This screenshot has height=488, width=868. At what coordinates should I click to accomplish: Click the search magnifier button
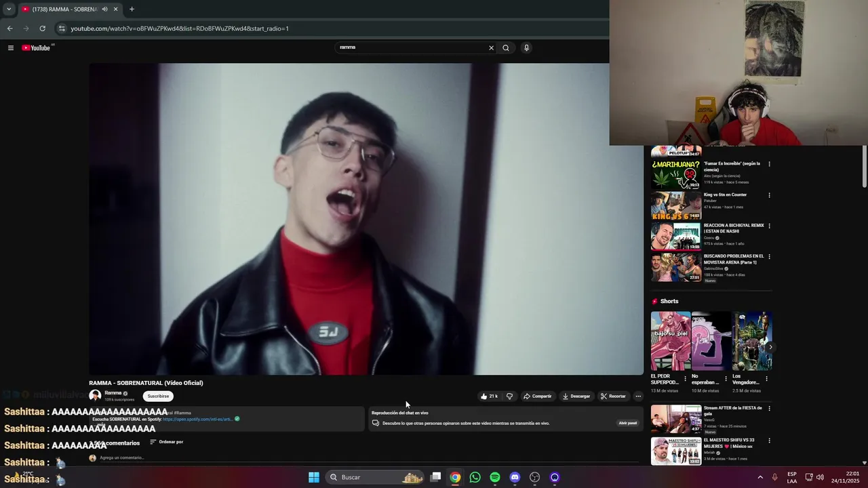coord(506,47)
